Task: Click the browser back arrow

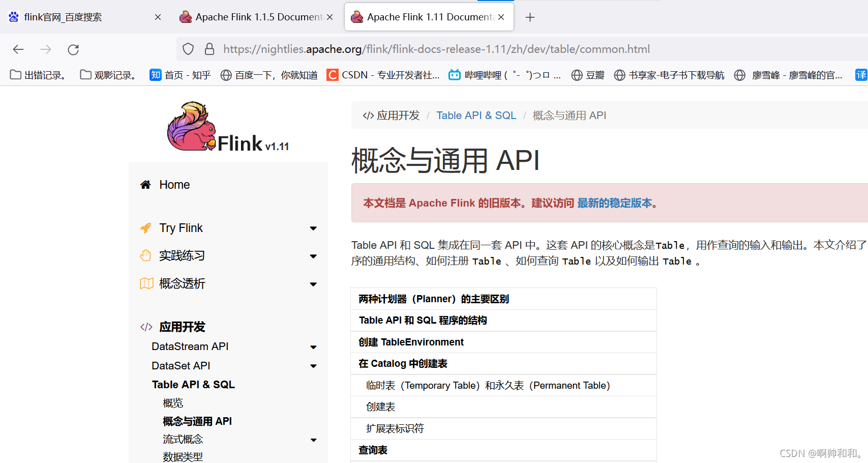Action: coord(18,49)
